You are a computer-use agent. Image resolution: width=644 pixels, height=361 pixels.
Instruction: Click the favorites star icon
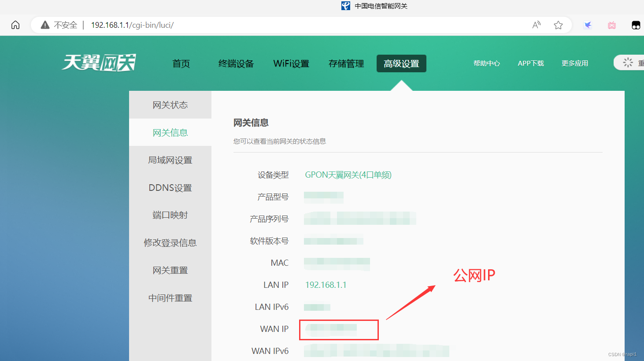pyautogui.click(x=558, y=25)
